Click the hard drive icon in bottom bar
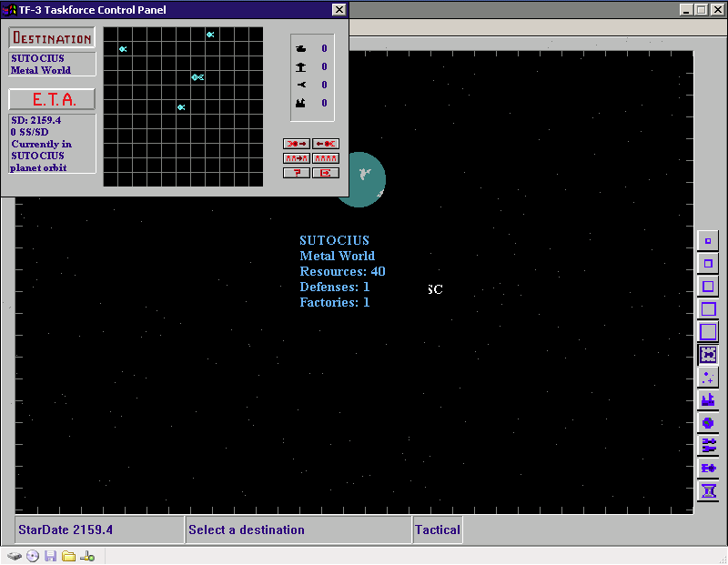Screen dimensions: 728x565 [x=15, y=556]
